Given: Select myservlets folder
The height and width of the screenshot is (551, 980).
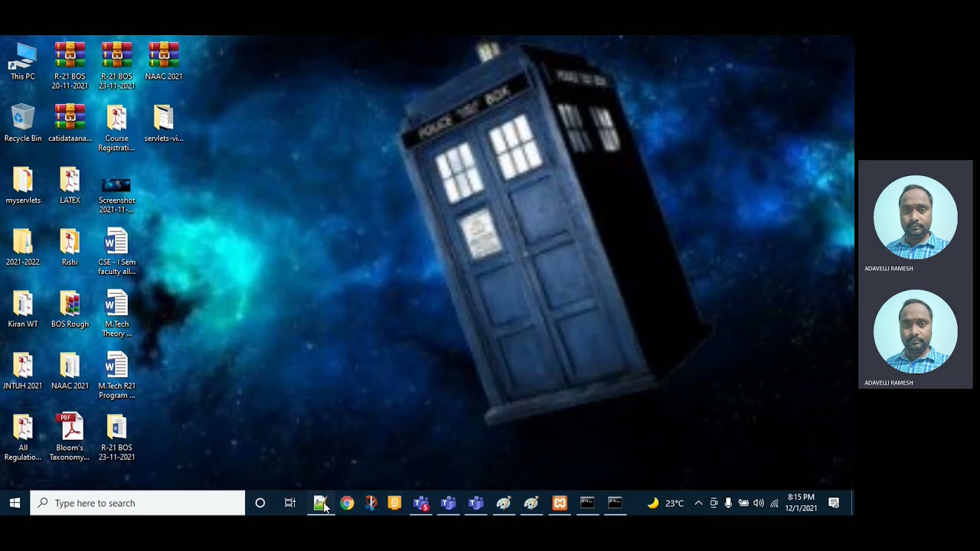Looking at the screenshot, I should (x=23, y=185).
